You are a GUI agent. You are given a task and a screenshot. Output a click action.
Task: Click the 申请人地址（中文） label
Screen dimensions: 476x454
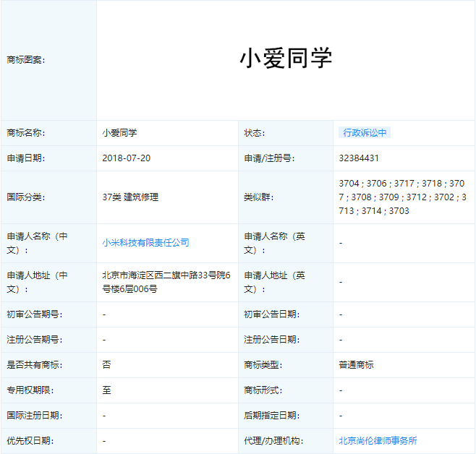tap(37, 282)
